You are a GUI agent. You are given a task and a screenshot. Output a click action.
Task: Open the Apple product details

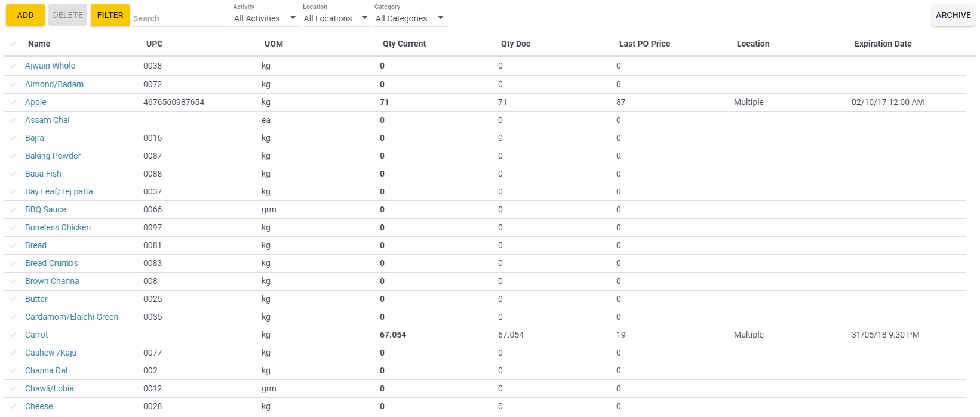click(x=35, y=102)
